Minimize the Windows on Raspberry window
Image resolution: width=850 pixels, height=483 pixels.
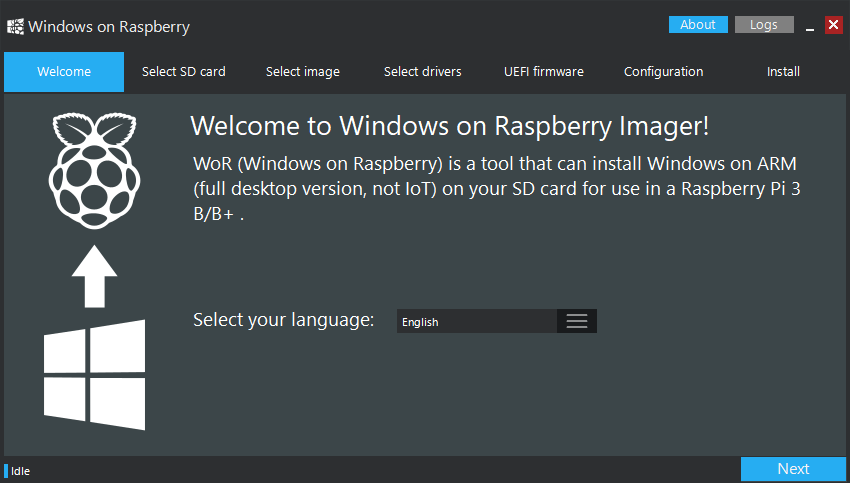(x=809, y=25)
